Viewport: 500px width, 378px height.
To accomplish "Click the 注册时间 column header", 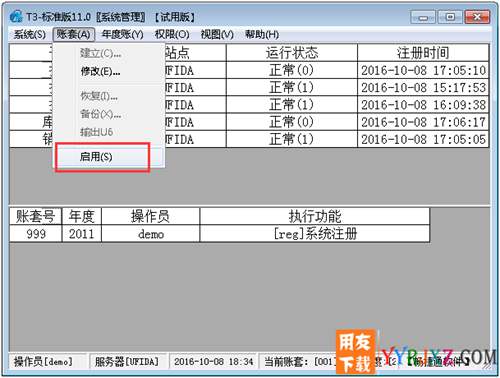I will tap(423, 53).
